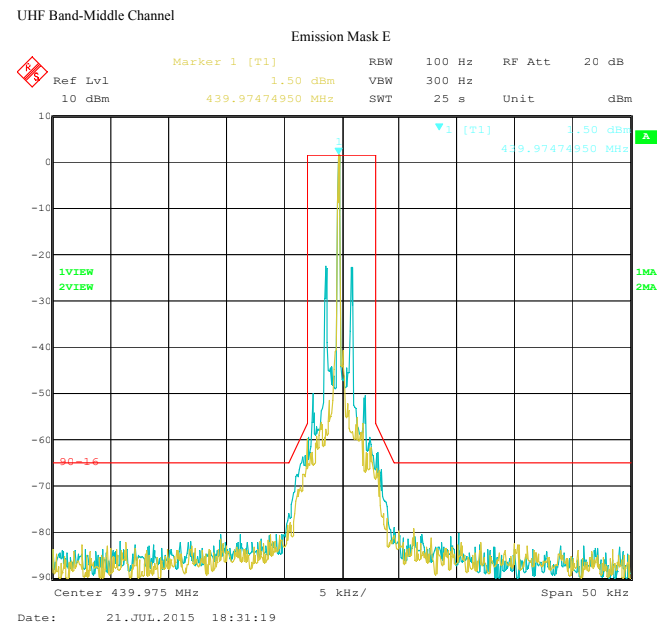Select the 1VIEW trace label

tap(76, 272)
